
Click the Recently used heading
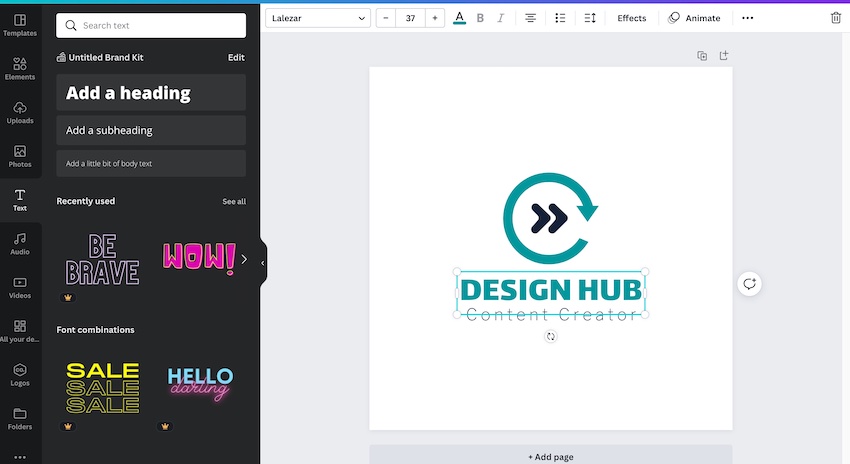click(x=86, y=201)
